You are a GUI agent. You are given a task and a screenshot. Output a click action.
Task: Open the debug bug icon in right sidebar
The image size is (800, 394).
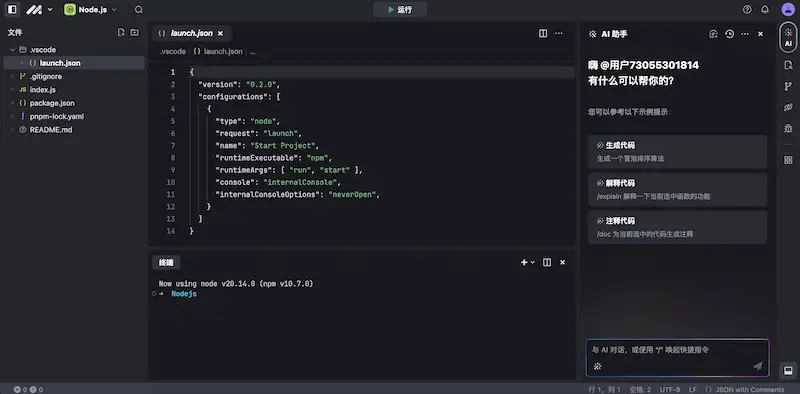click(x=788, y=129)
